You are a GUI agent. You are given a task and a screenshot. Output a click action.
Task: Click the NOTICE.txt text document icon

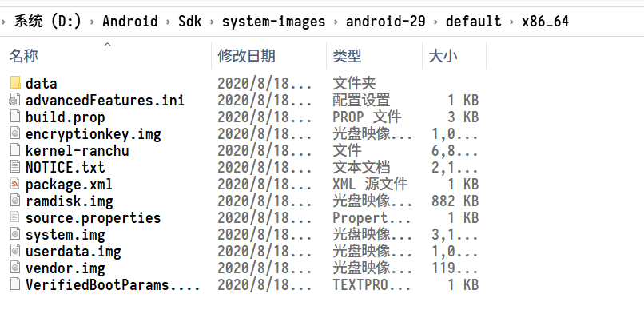click(x=15, y=167)
